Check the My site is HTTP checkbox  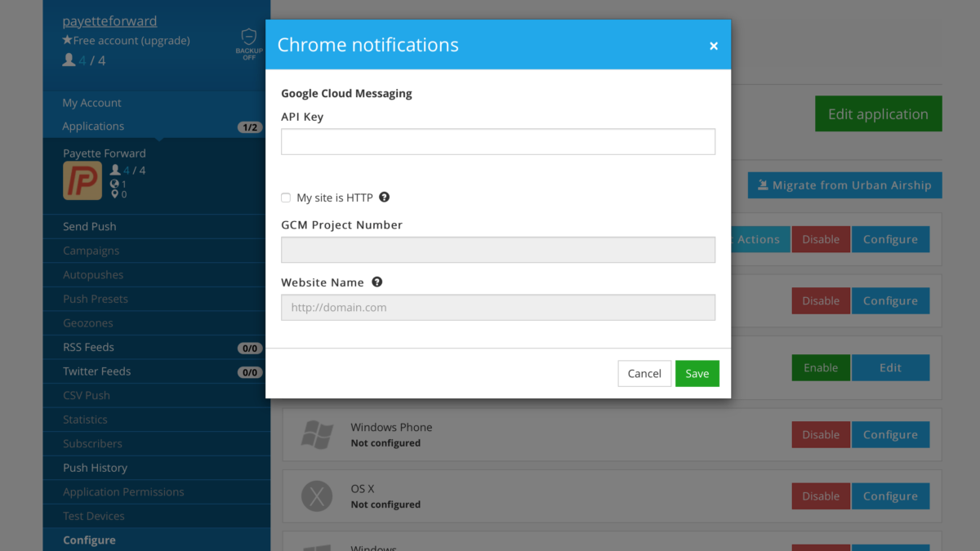(x=286, y=198)
